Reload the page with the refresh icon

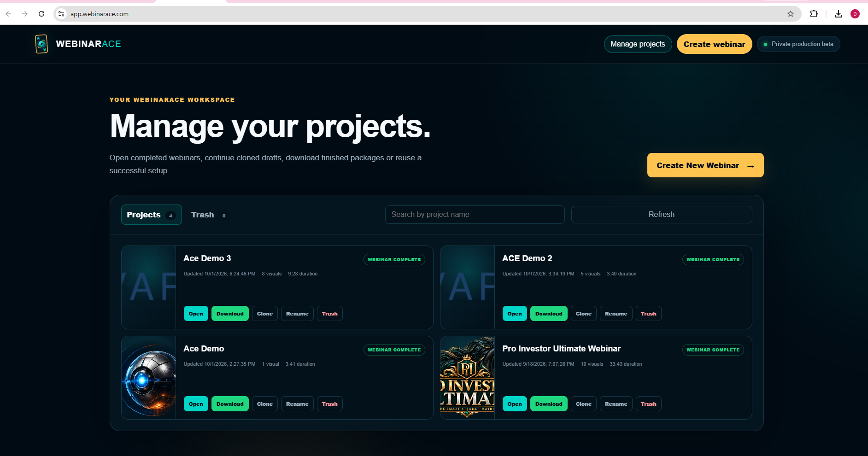tap(41, 14)
